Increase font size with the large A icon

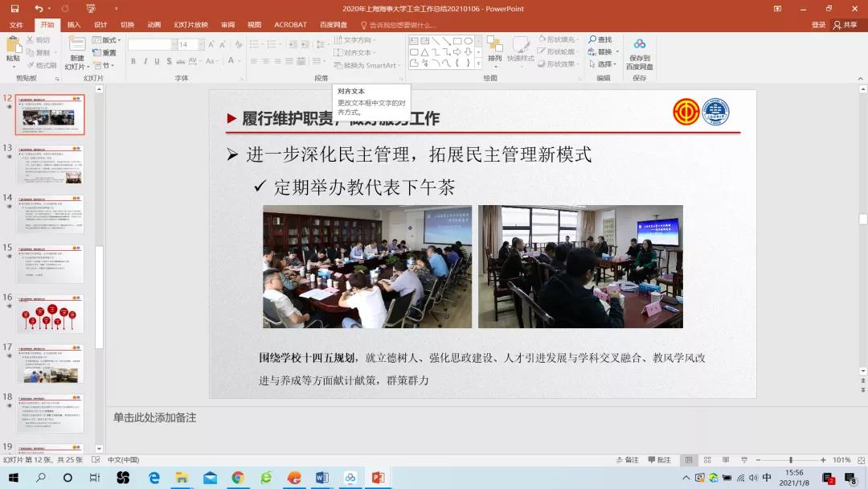(x=211, y=44)
